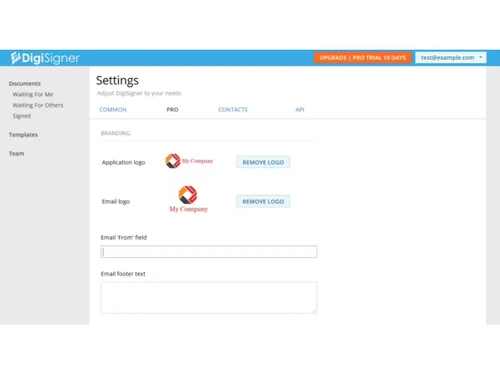Viewport: 500px width, 375px height.
Task: Click the Settings heading
Action: [x=117, y=80]
